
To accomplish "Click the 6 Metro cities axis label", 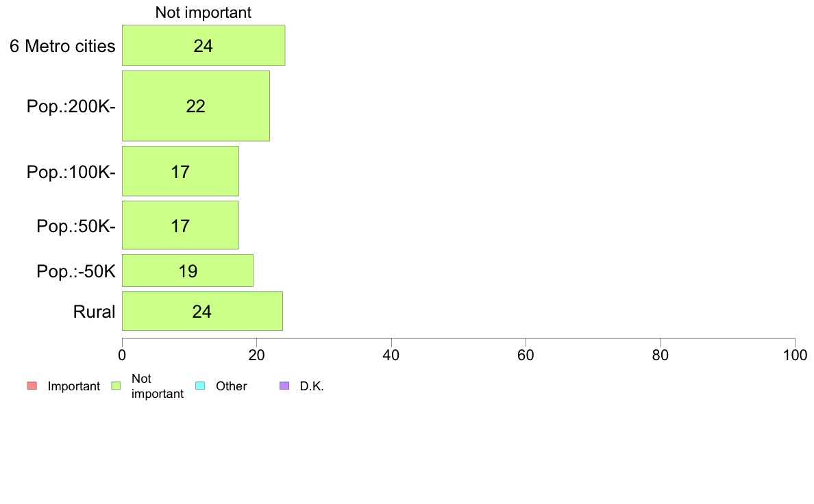I will (x=62, y=46).
